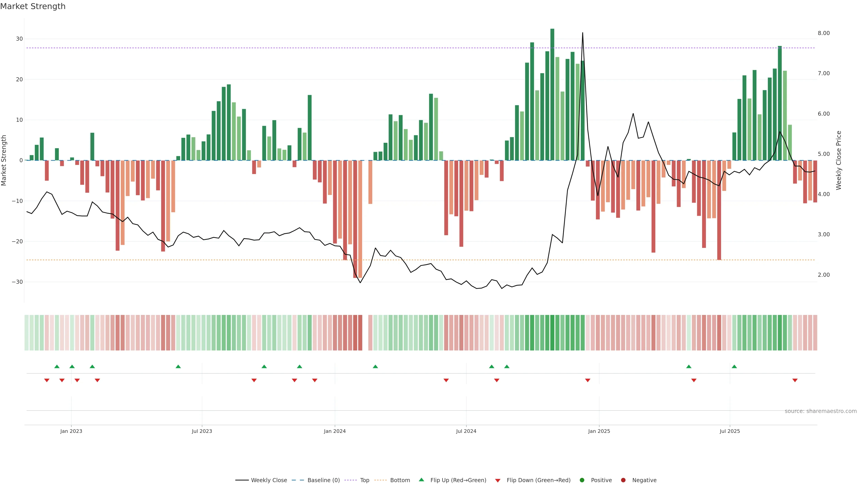Image resolution: width=868 pixels, height=488 pixels.
Task: Click the Jul 2025 x-axis label
Action: (x=729, y=431)
